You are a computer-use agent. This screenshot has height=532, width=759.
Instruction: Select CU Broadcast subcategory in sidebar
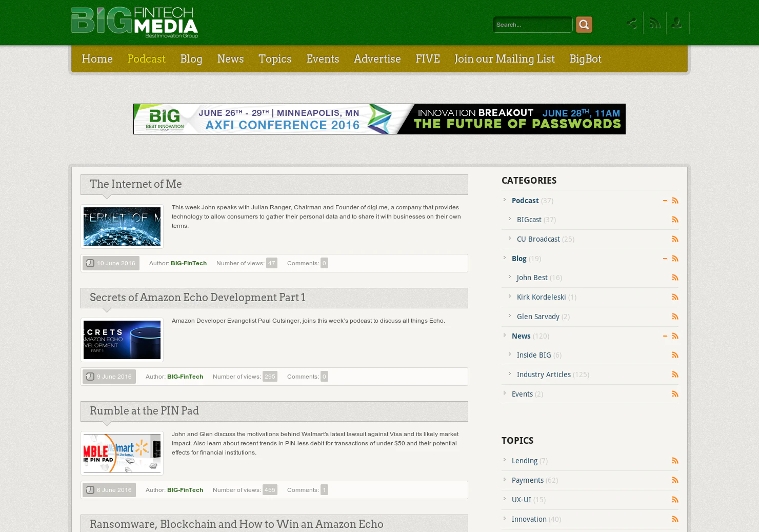pyautogui.click(x=538, y=239)
